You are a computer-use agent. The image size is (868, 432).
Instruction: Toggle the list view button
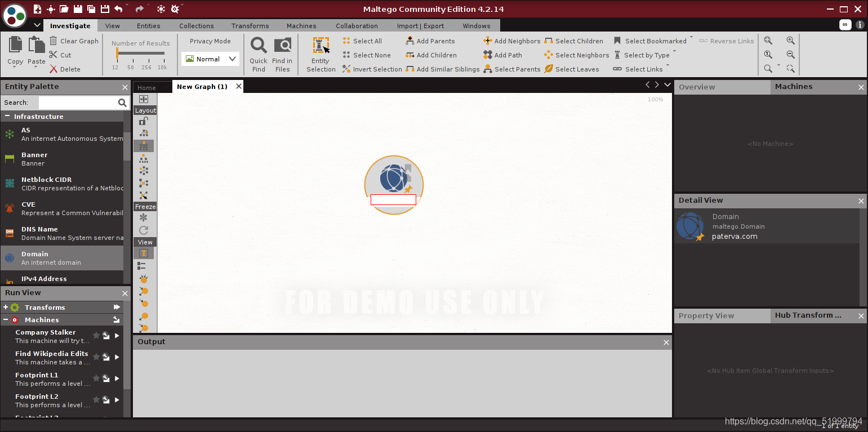point(142,265)
